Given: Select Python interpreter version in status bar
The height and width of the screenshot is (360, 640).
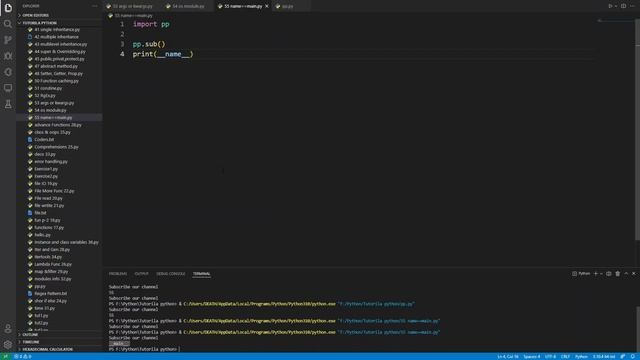Looking at the screenshot, I should [604, 356].
